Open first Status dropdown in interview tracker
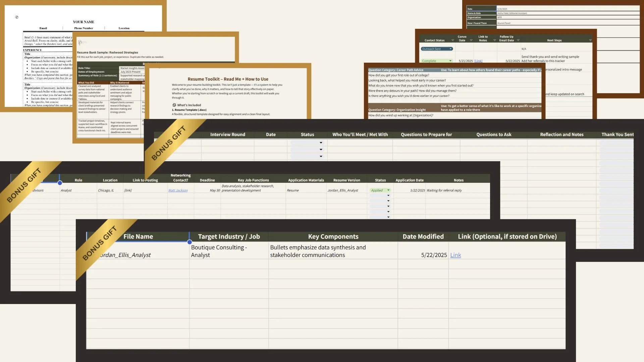Screen dimensions: 644x362 tap(321, 143)
